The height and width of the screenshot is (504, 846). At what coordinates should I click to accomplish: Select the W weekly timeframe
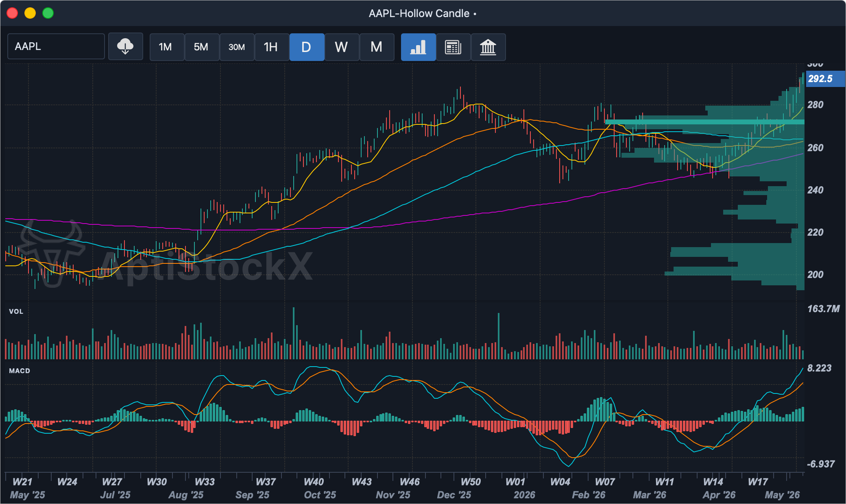tap(342, 47)
